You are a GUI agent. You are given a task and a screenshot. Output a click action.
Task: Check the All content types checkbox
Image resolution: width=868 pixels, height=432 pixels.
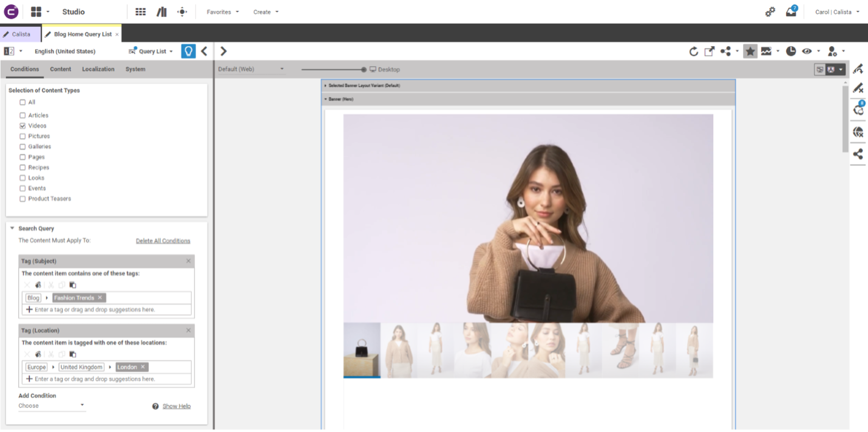point(22,102)
